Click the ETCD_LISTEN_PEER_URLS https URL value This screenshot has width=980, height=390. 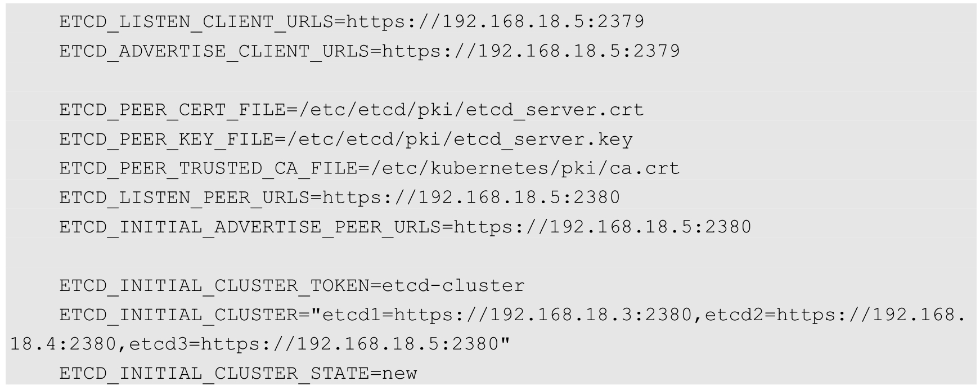tap(471, 198)
